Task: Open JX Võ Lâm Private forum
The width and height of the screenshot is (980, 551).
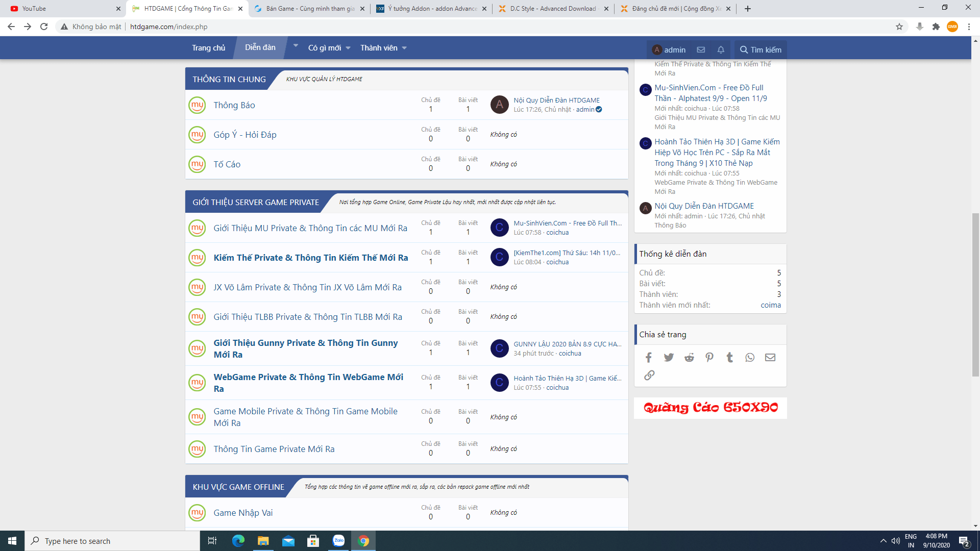Action: (x=307, y=287)
